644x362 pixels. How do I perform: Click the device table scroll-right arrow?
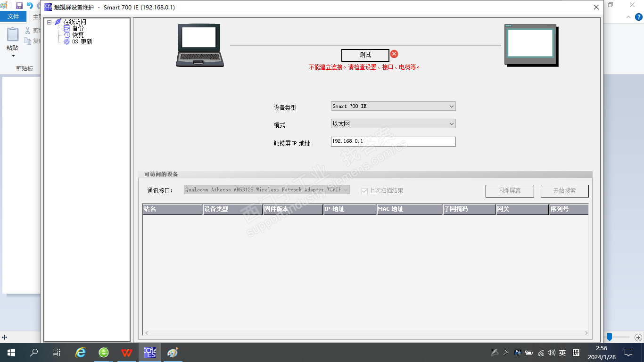point(586,333)
